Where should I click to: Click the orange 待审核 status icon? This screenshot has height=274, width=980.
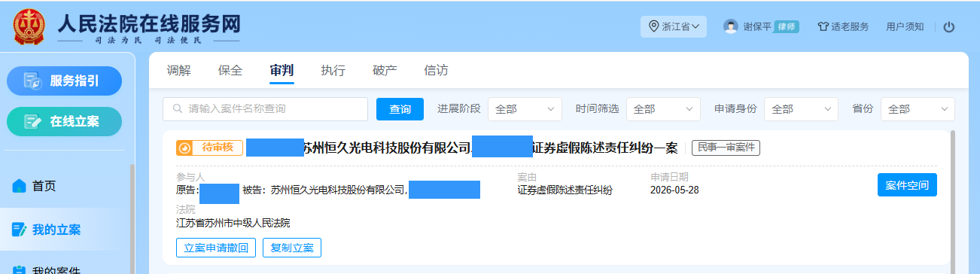(184, 148)
